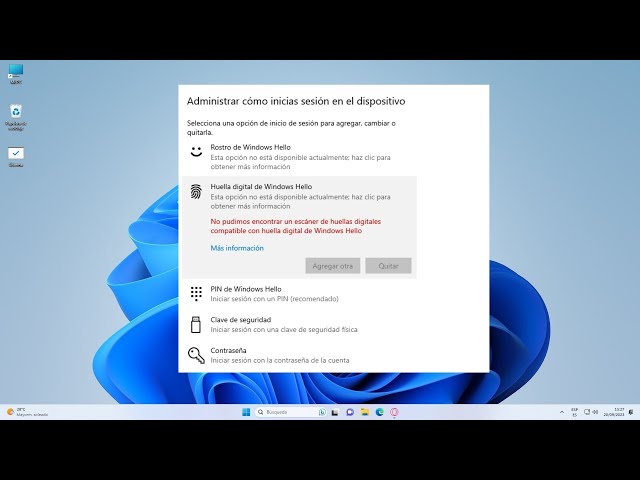
Task: Open File Explorer from the taskbar
Action: click(x=364, y=412)
